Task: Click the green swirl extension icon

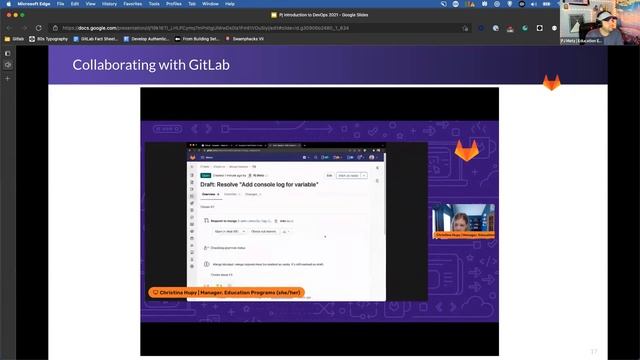Action: [525, 28]
